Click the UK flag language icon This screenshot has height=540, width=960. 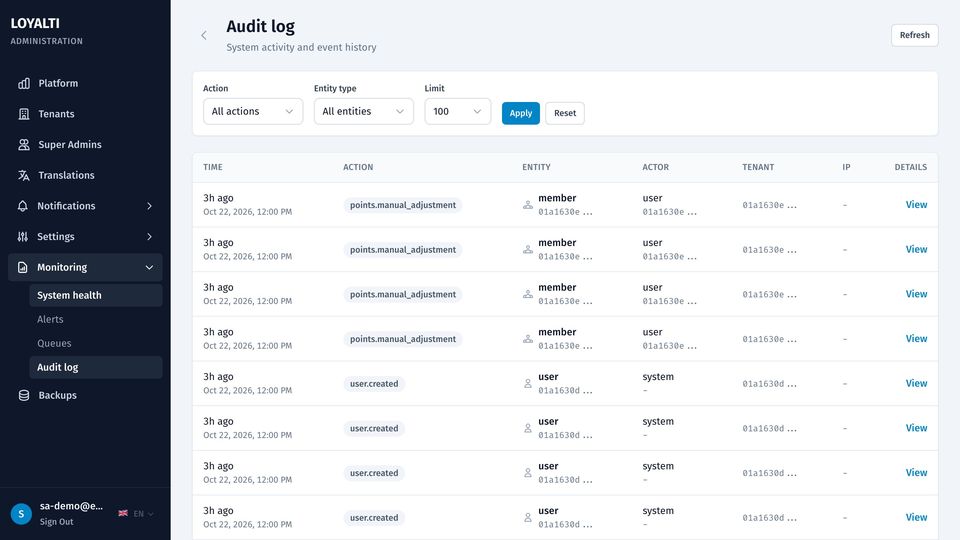[123, 513]
